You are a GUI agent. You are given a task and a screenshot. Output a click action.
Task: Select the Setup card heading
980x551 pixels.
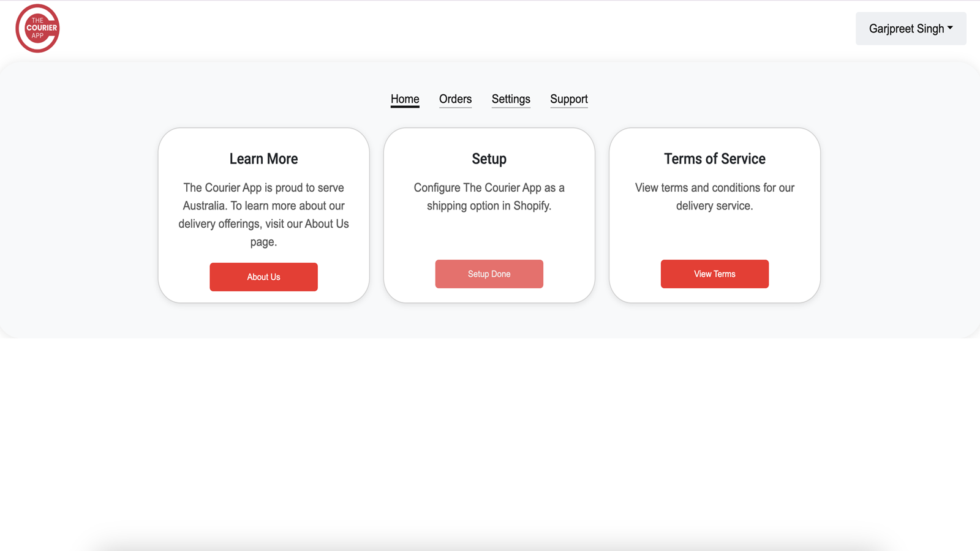point(489,159)
